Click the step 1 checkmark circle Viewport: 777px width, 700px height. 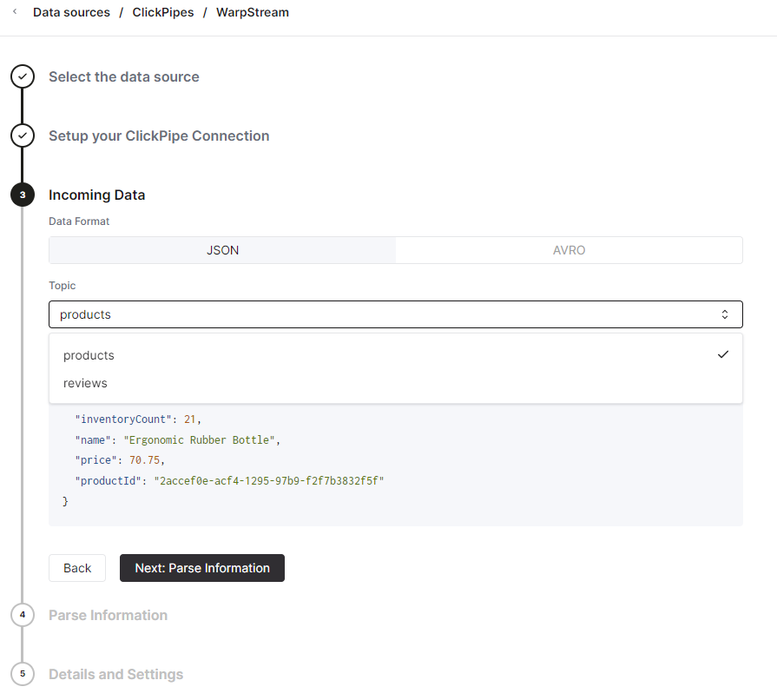point(23,76)
